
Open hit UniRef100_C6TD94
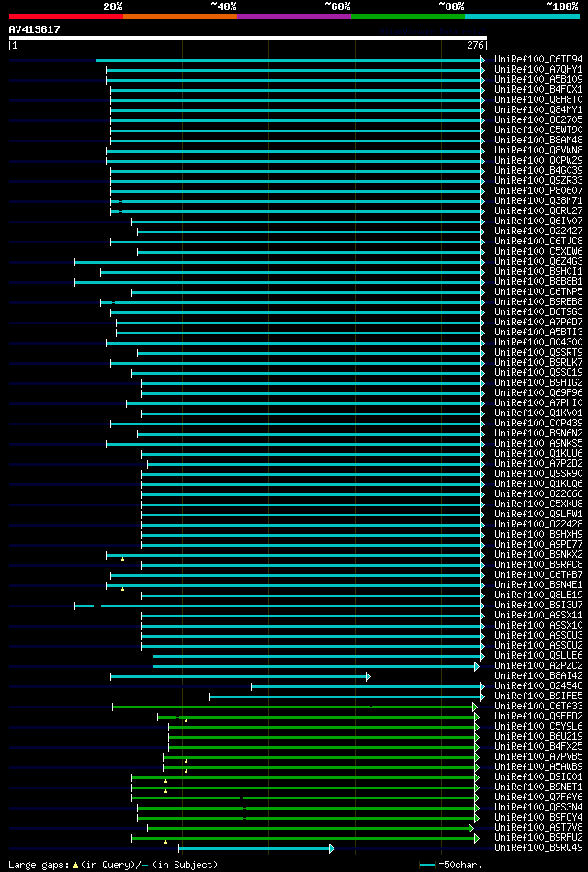click(538, 60)
